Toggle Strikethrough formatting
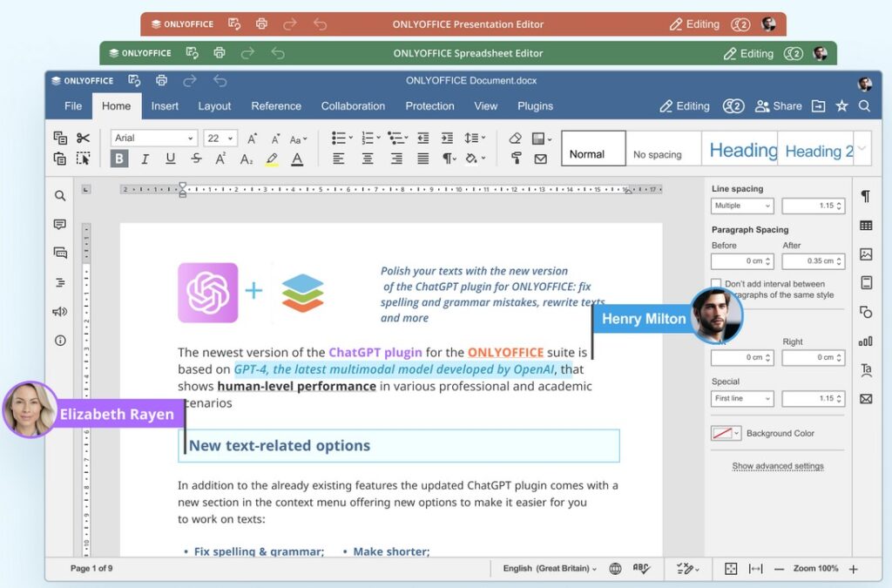 click(x=196, y=159)
